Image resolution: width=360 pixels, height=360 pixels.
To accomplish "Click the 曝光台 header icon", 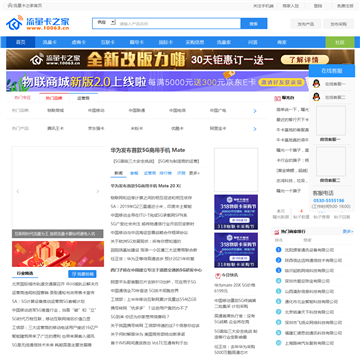I will pos(277,98).
